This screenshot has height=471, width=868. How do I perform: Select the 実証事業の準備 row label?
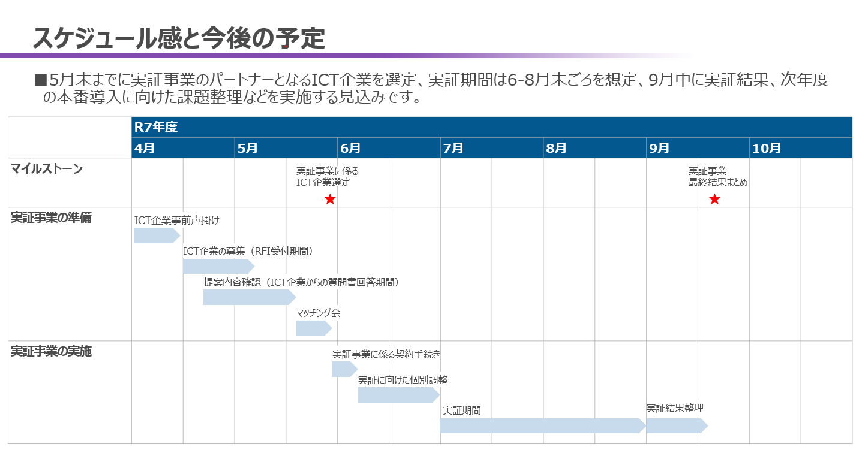tap(52, 218)
